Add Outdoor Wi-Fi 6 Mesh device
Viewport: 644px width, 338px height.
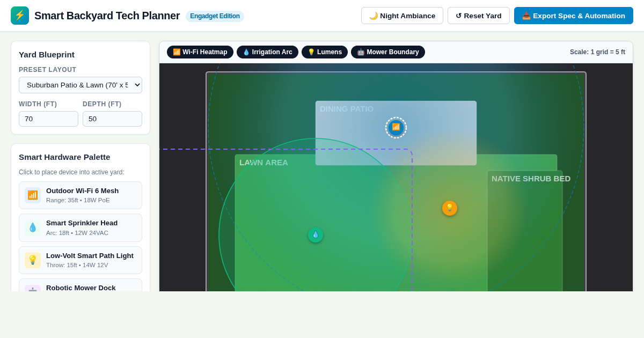[x=80, y=195]
